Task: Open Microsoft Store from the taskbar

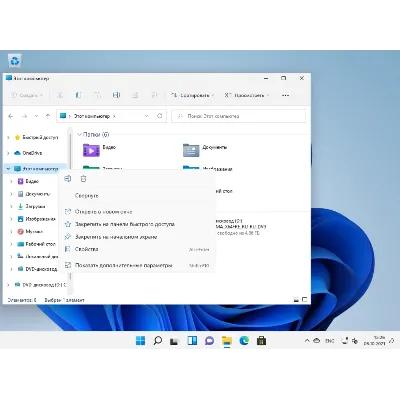Action: pos(261,341)
